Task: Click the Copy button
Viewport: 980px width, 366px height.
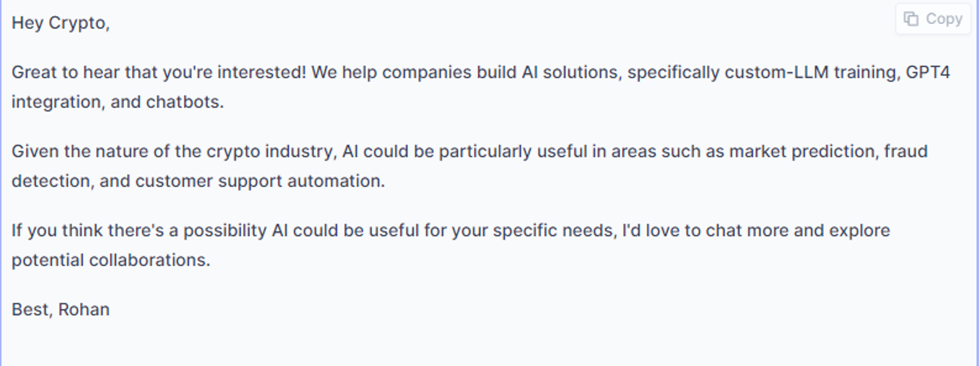Action: click(933, 19)
